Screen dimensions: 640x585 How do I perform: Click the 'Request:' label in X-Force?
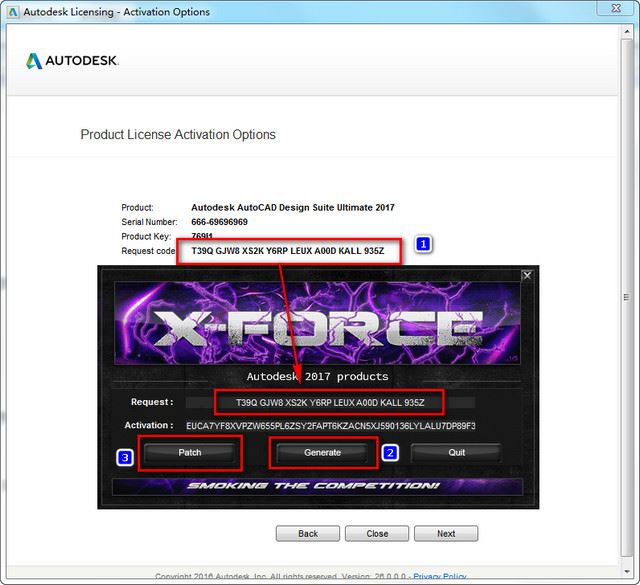pos(152,402)
